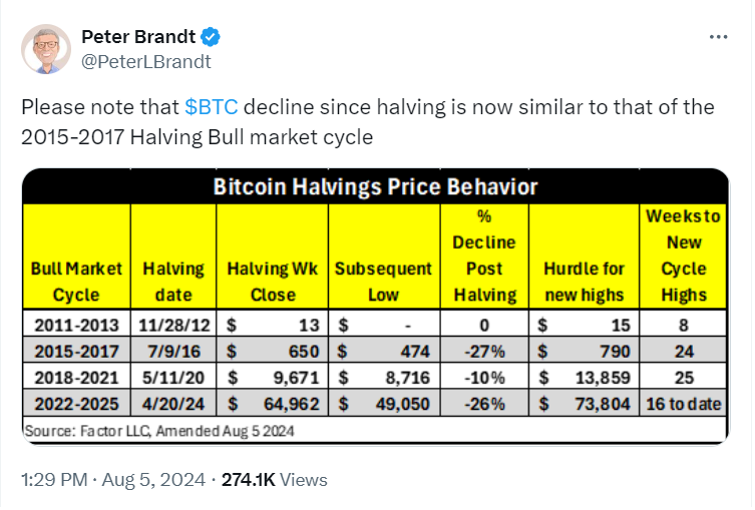Click the Bitcoin Halvings Price Behavior title
Viewport: 755px width, 510px height.
click(x=375, y=187)
